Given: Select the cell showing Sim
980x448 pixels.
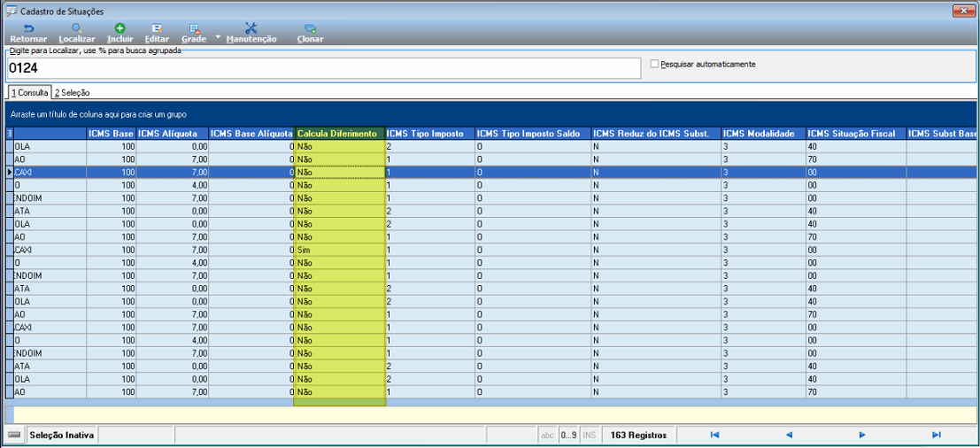Looking at the screenshot, I should coord(339,250).
